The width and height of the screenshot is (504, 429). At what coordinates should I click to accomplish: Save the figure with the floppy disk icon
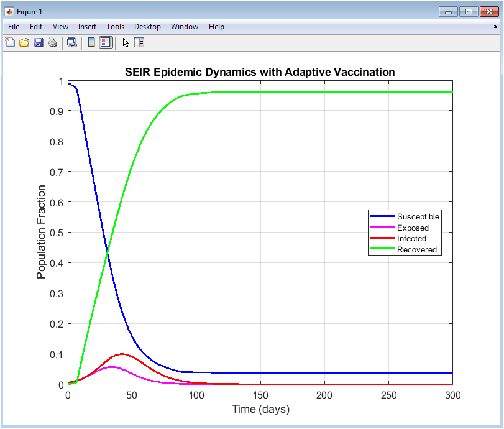pyautogui.click(x=39, y=42)
